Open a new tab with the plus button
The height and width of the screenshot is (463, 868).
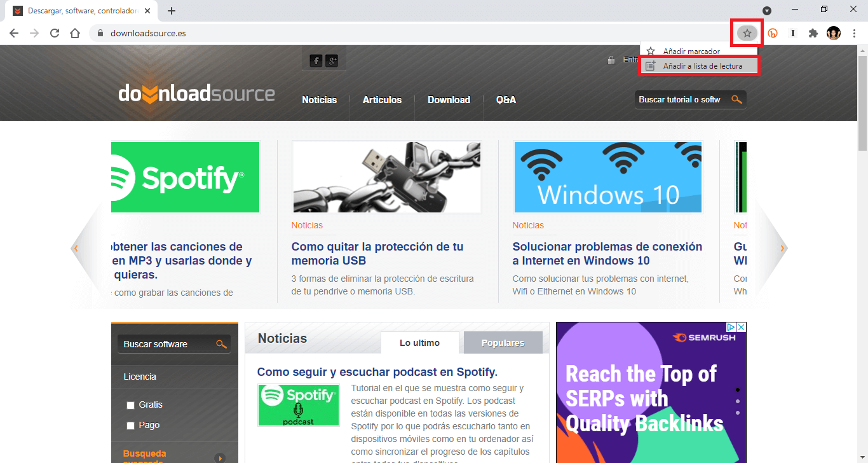(172, 11)
